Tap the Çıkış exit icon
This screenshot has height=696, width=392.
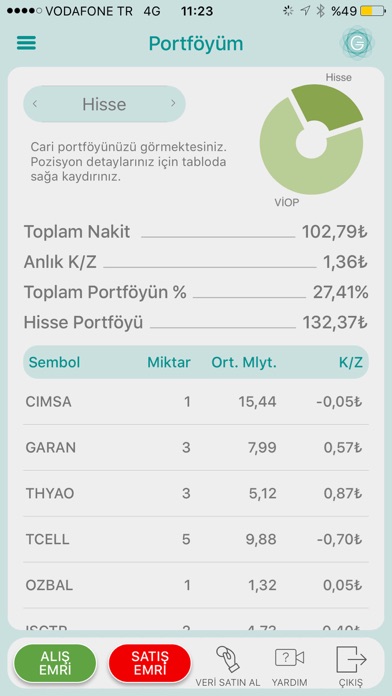pos(351,659)
